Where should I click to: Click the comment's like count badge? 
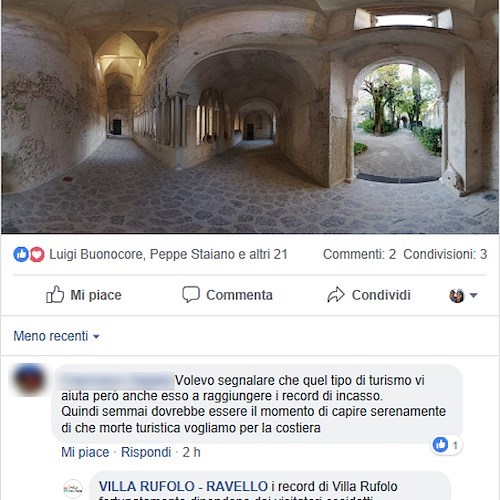click(447, 445)
